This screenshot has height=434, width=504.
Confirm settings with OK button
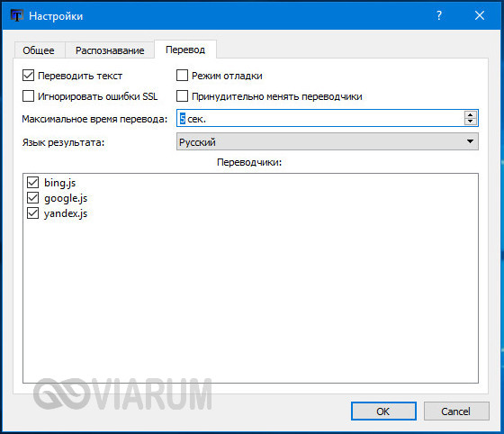tap(383, 411)
